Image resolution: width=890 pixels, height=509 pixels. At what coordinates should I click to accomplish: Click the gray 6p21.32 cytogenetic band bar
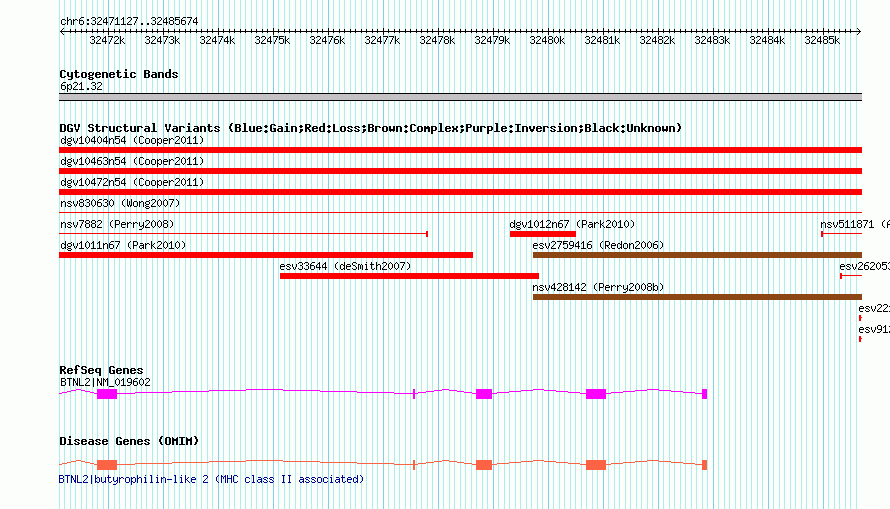pos(460,97)
